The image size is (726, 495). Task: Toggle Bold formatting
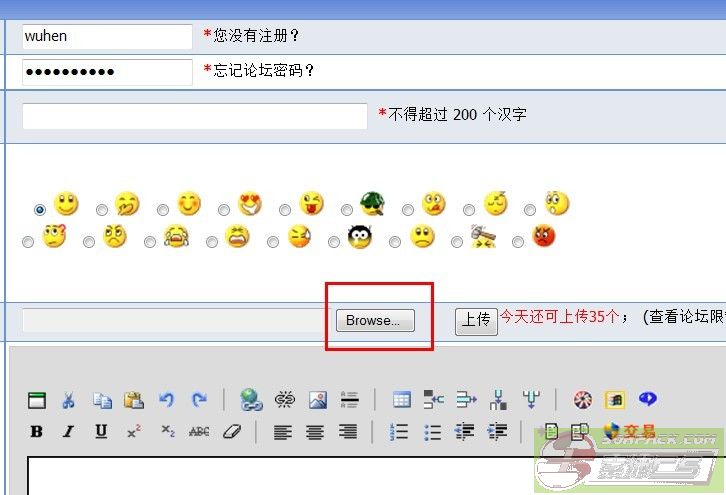tap(37, 432)
